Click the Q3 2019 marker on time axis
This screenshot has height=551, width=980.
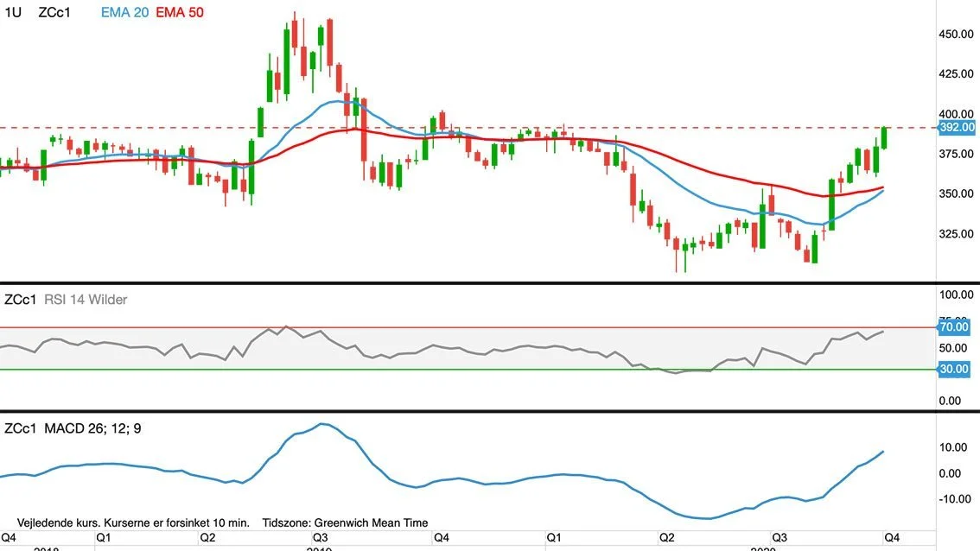click(320, 538)
